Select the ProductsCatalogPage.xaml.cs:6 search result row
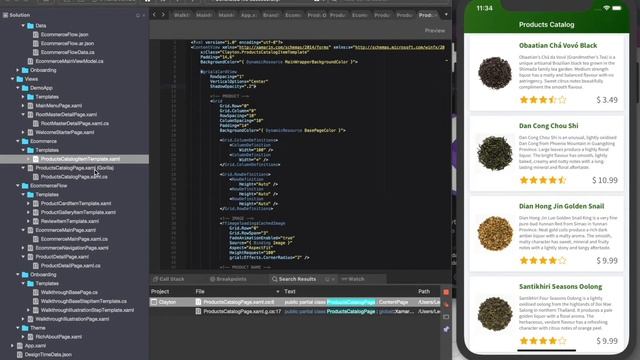This screenshot has height=360, width=640. click(295, 302)
